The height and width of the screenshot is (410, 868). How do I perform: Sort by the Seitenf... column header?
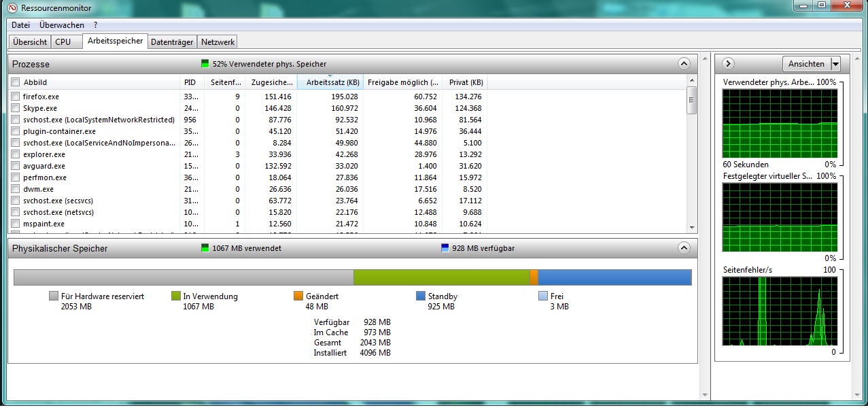point(225,82)
